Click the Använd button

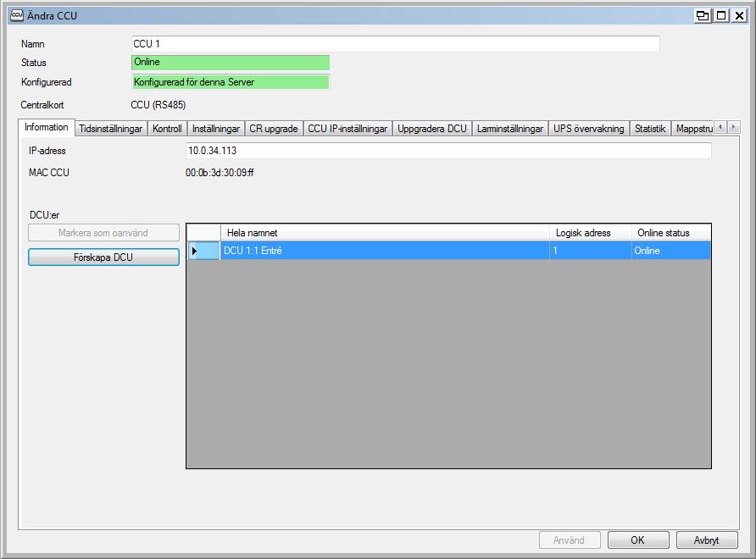tap(570, 540)
